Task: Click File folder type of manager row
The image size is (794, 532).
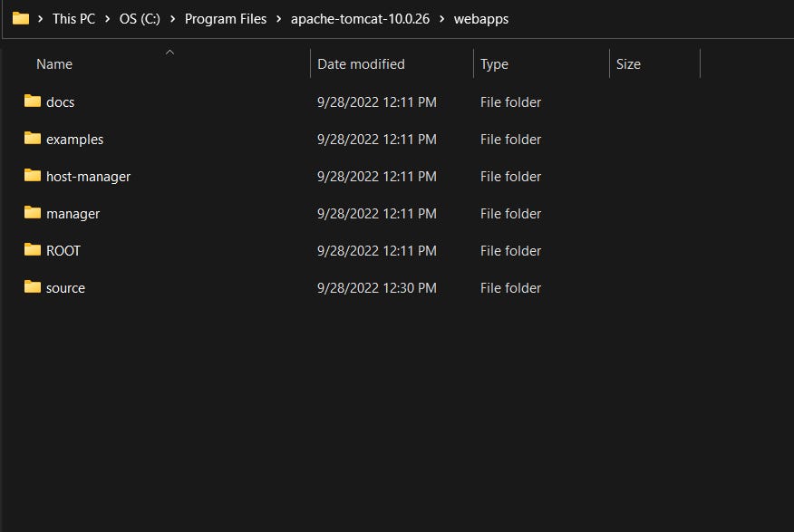Action: click(511, 214)
